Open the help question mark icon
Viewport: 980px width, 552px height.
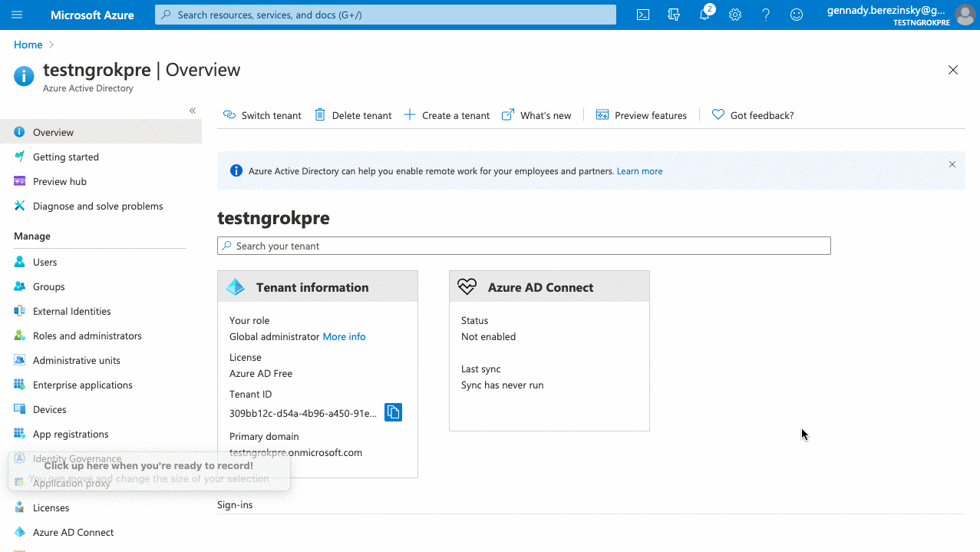point(766,15)
